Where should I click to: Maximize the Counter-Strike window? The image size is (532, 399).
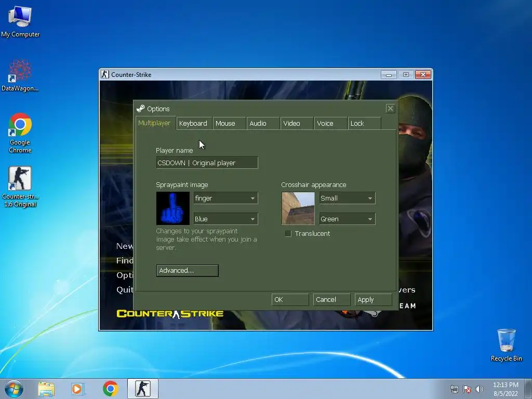coord(405,74)
